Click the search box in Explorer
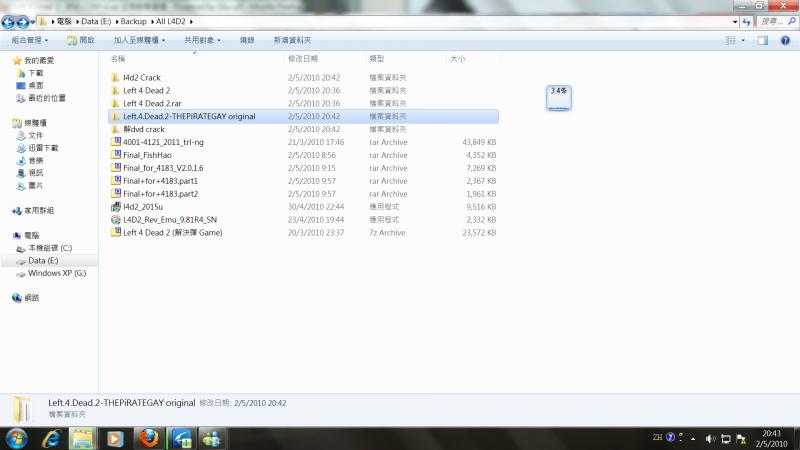Screen dimensions: 800x450 click(776, 21)
